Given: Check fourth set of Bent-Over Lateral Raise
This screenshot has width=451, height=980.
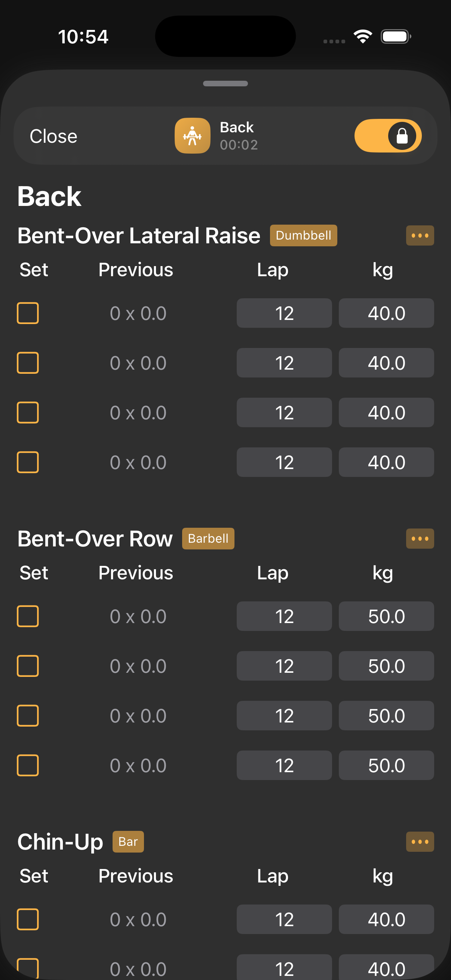Looking at the screenshot, I should tap(27, 462).
